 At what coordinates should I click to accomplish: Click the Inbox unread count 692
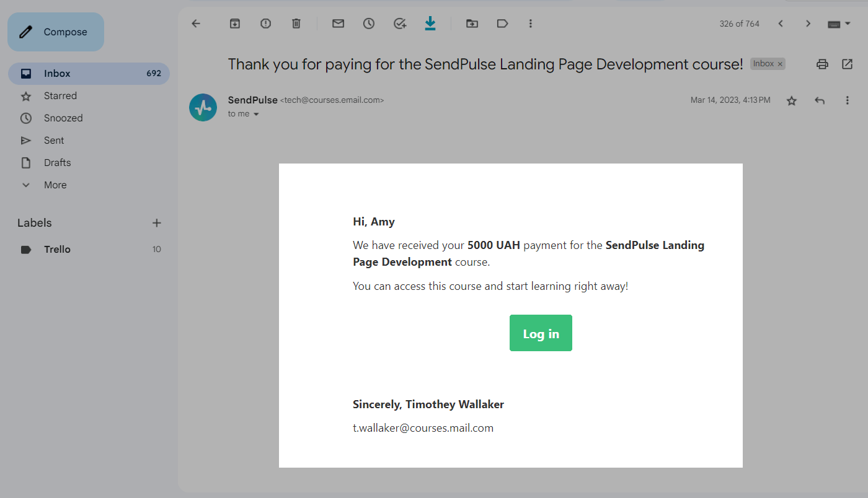pyautogui.click(x=154, y=73)
